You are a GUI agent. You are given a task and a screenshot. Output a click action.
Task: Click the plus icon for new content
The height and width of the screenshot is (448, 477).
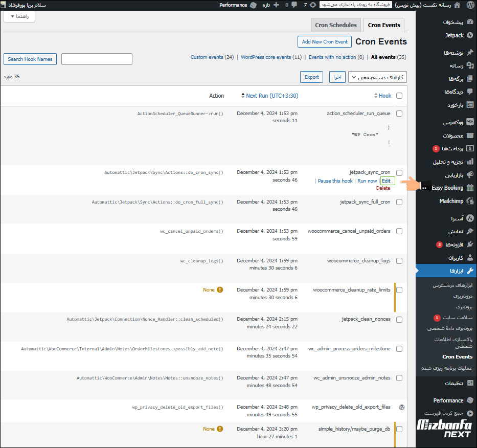[x=276, y=5]
